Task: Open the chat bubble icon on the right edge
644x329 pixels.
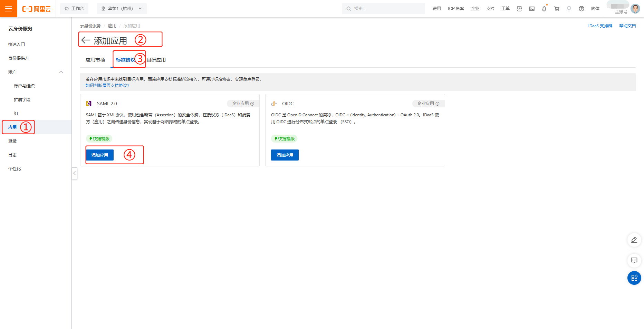Action: pyautogui.click(x=634, y=261)
